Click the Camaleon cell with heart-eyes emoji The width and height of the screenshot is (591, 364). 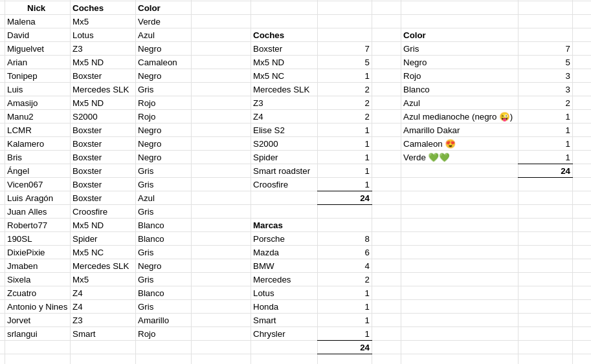(x=460, y=144)
